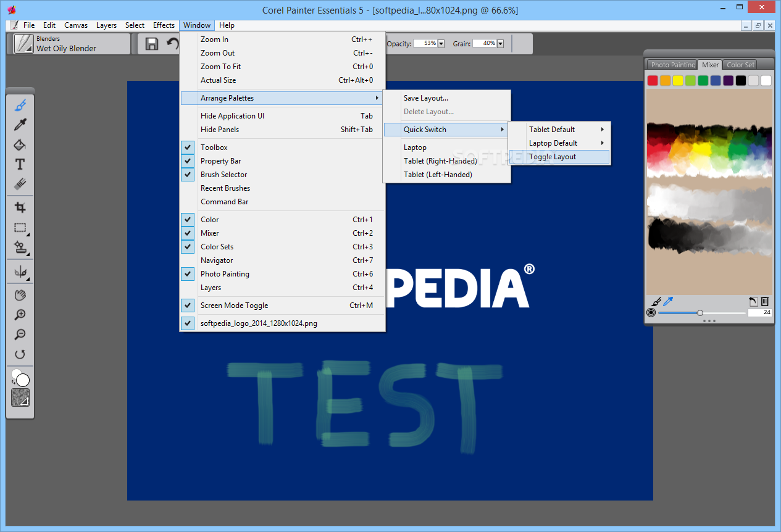Click Save Layout... in the submenu
The height and width of the screenshot is (532, 781).
446,98
